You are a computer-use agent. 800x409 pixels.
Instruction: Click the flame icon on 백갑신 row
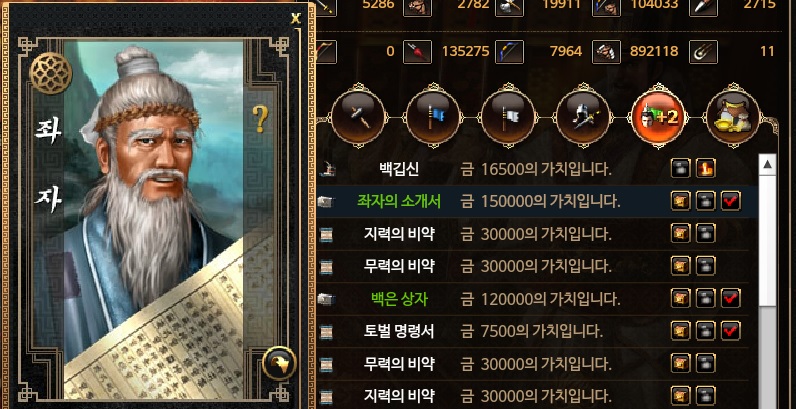[x=706, y=168]
